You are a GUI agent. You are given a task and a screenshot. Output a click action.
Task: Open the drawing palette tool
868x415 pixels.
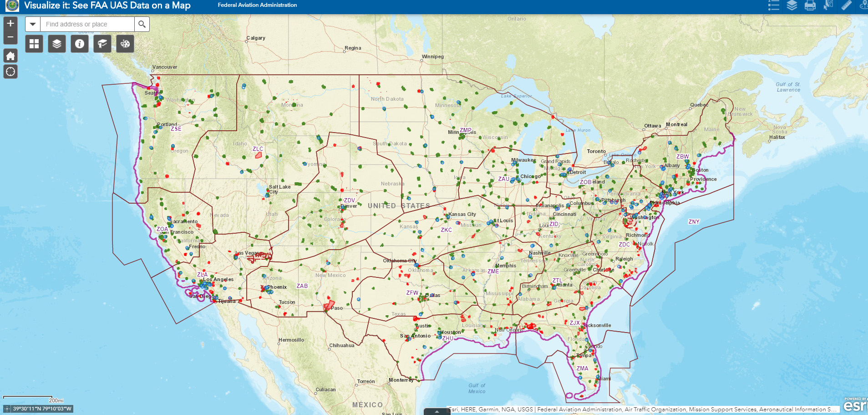click(125, 44)
